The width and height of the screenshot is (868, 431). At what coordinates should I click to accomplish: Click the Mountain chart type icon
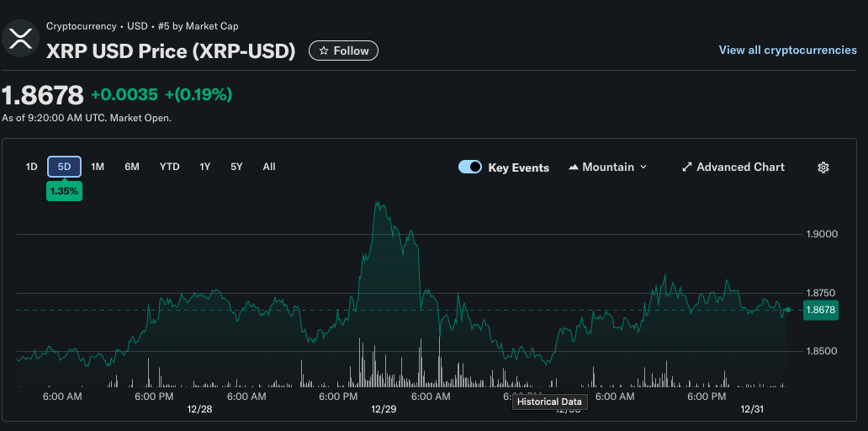pyautogui.click(x=574, y=168)
